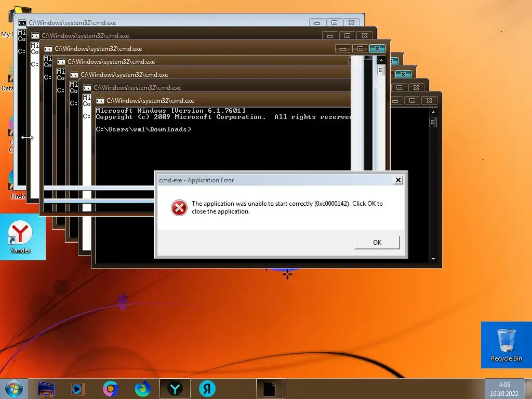The image size is (532, 399).
Task: Close the frontmost cmd.exe window
Action: 429,100
